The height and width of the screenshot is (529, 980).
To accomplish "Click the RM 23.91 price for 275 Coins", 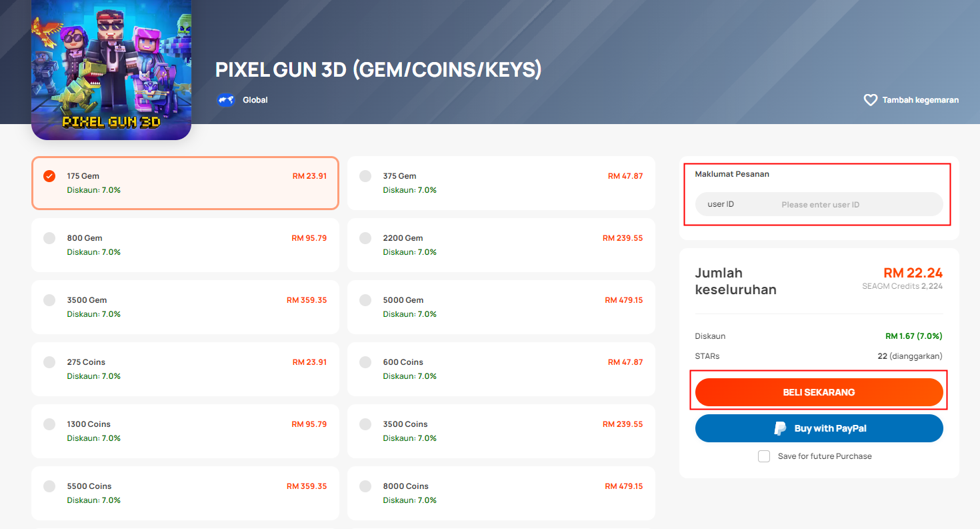I will pyautogui.click(x=309, y=362).
